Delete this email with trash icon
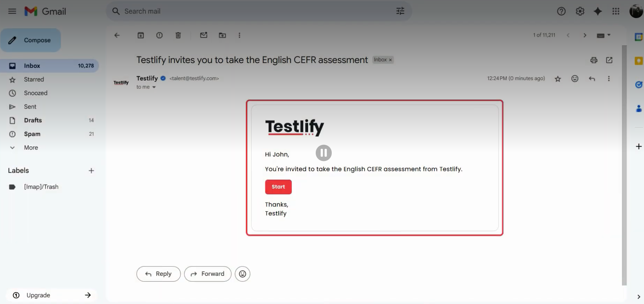The image size is (644, 304). pyautogui.click(x=178, y=35)
